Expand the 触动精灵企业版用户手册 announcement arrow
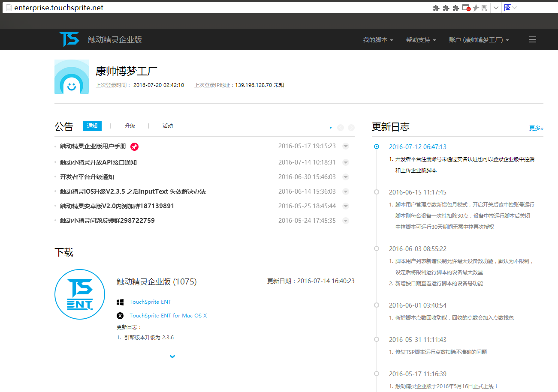 click(x=346, y=146)
